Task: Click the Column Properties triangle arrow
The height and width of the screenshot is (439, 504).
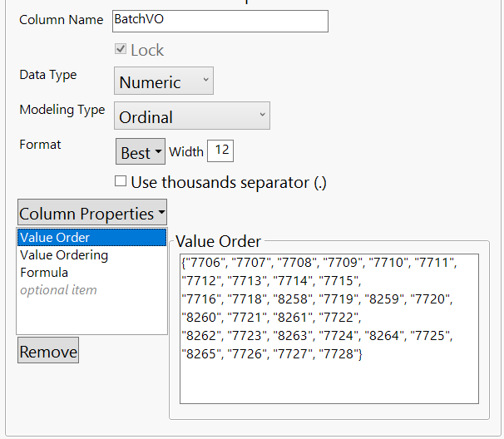Action: click(x=161, y=212)
